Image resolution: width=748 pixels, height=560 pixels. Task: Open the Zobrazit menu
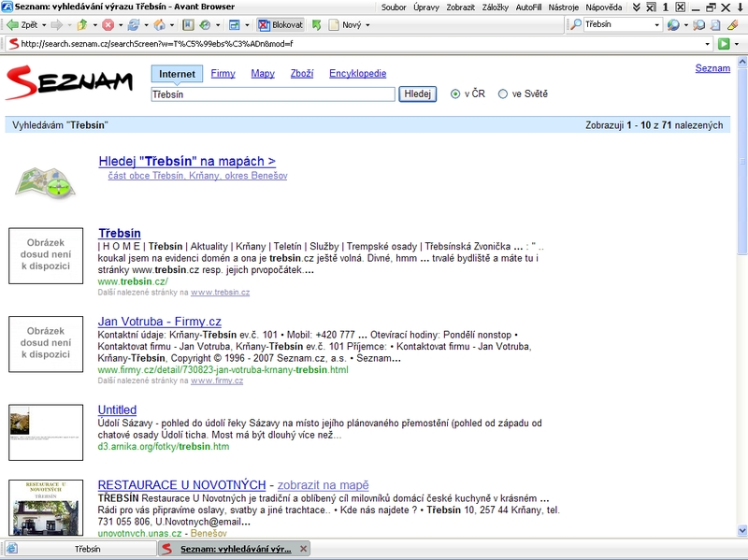point(460,7)
